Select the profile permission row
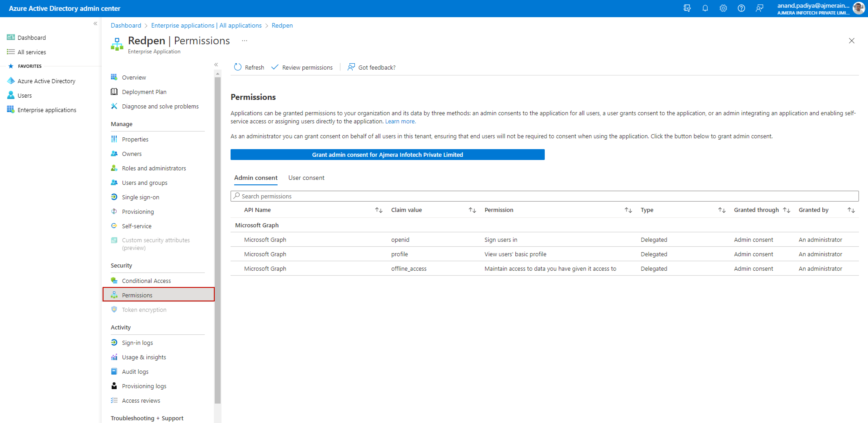Viewport: 868px width, 423px height. (545, 254)
